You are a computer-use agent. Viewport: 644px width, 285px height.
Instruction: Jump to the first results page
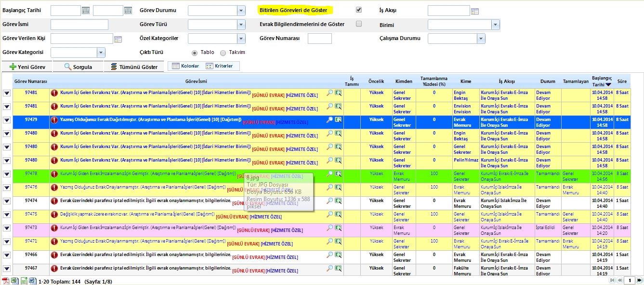(612, 280)
